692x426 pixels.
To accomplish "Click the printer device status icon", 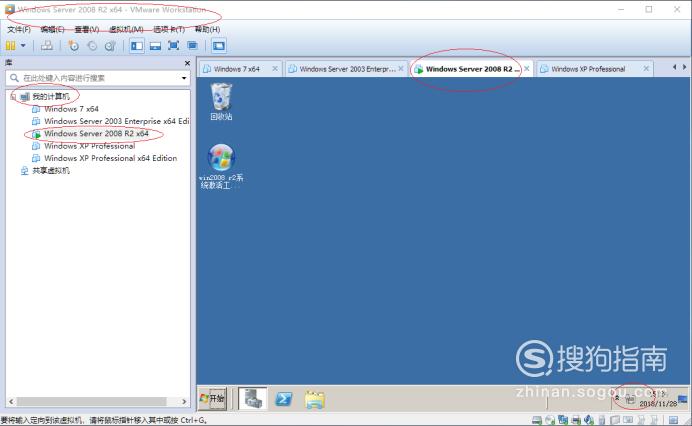I will pos(576,420).
